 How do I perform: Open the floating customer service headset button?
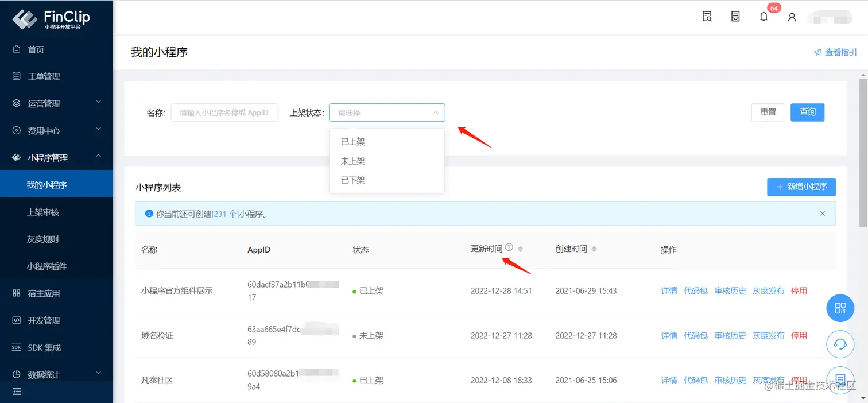coord(840,344)
